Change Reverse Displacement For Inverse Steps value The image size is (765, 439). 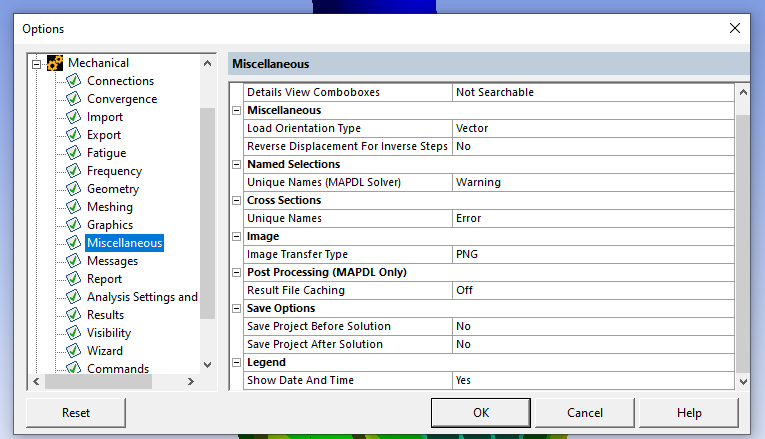click(593, 146)
